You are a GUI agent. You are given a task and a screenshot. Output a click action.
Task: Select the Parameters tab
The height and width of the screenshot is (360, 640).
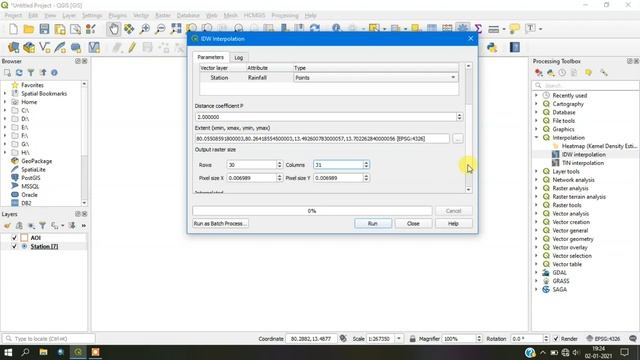pos(211,57)
